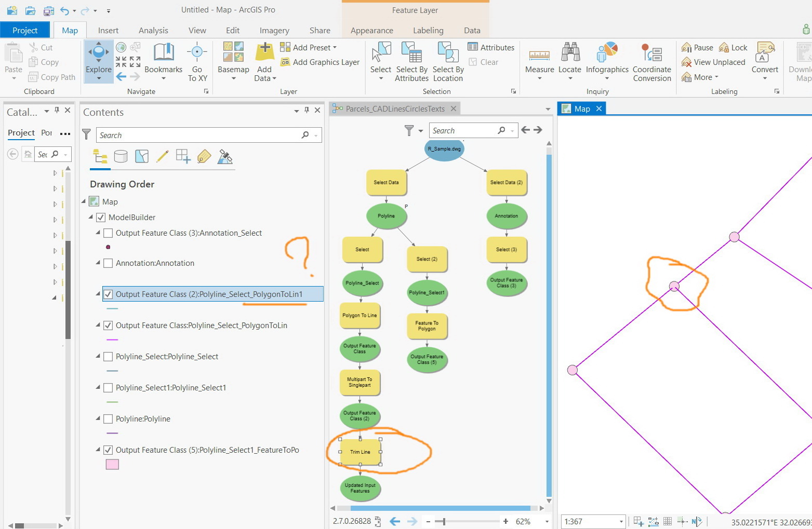Click List By Editing pencil icon

pos(162,156)
